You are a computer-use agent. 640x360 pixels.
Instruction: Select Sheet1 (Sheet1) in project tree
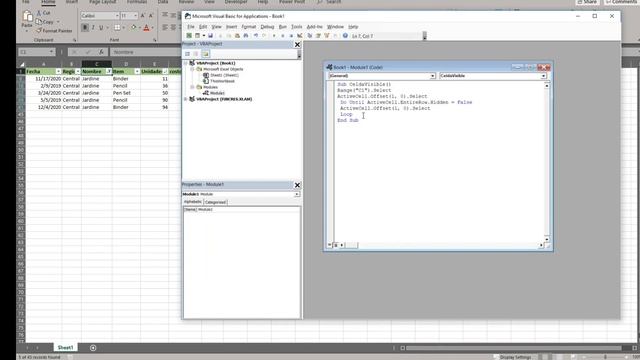pyautogui.click(x=224, y=75)
